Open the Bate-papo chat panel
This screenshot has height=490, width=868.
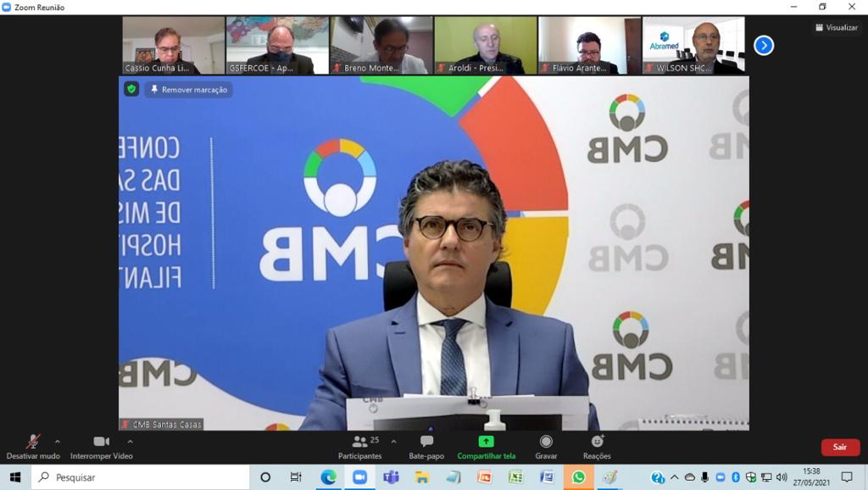click(426, 448)
